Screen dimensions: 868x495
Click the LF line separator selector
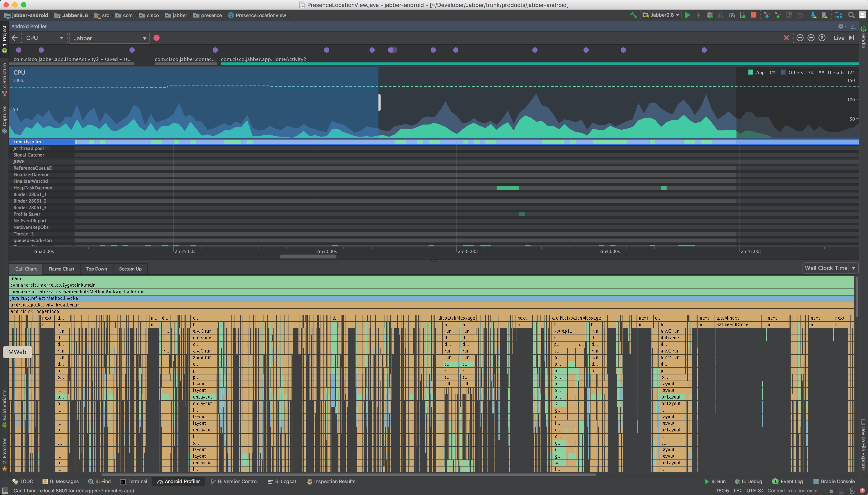(x=738, y=491)
